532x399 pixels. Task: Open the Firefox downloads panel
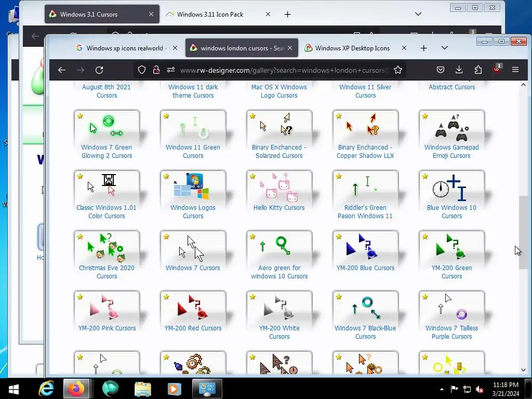point(459,70)
